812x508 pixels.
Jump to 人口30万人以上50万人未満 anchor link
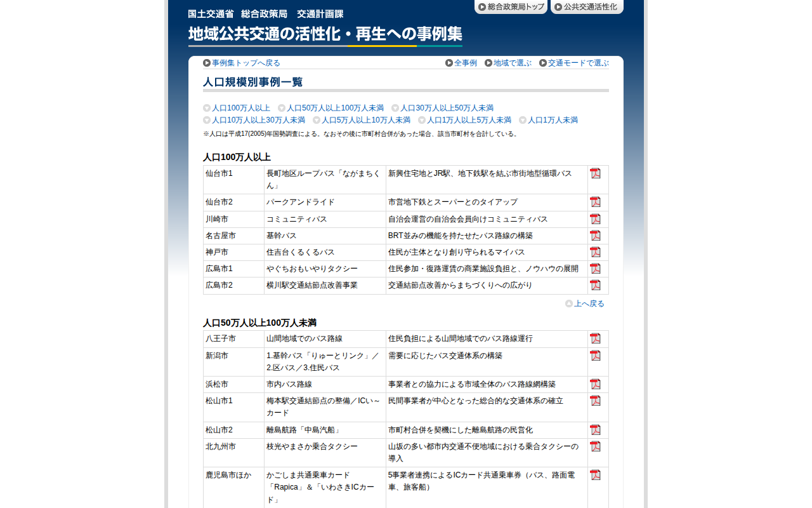click(x=442, y=108)
